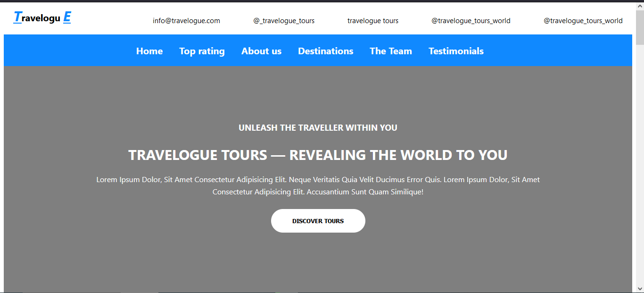Visit the @_travelogue_tours social handle

tap(284, 21)
